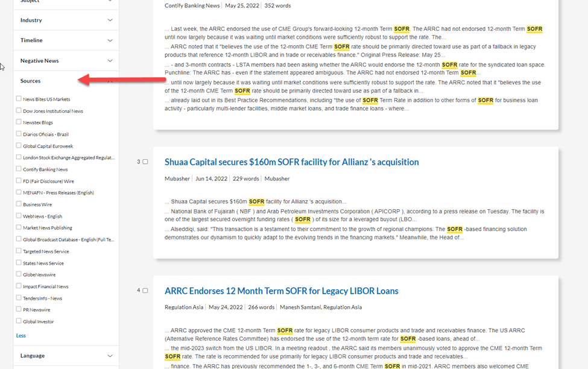Expand the Language filter section
Screen dimensions: 588x369
(66, 356)
